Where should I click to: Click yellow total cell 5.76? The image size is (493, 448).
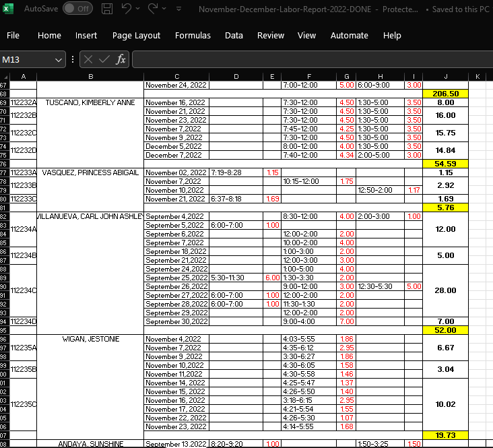446,207
